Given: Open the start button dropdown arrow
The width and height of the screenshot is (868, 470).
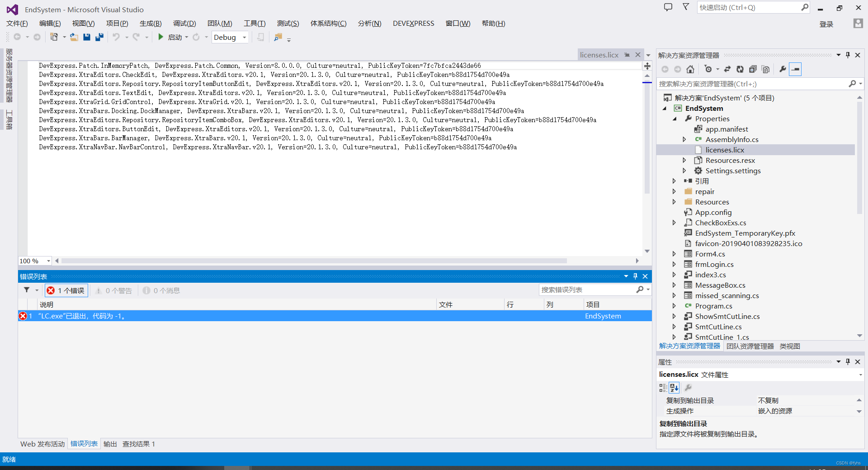Looking at the screenshot, I should point(187,37).
